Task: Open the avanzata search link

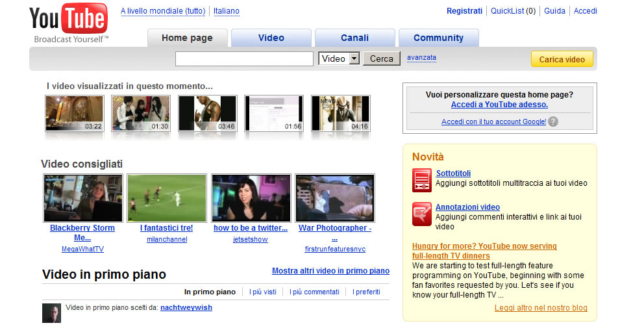Action: tap(421, 58)
